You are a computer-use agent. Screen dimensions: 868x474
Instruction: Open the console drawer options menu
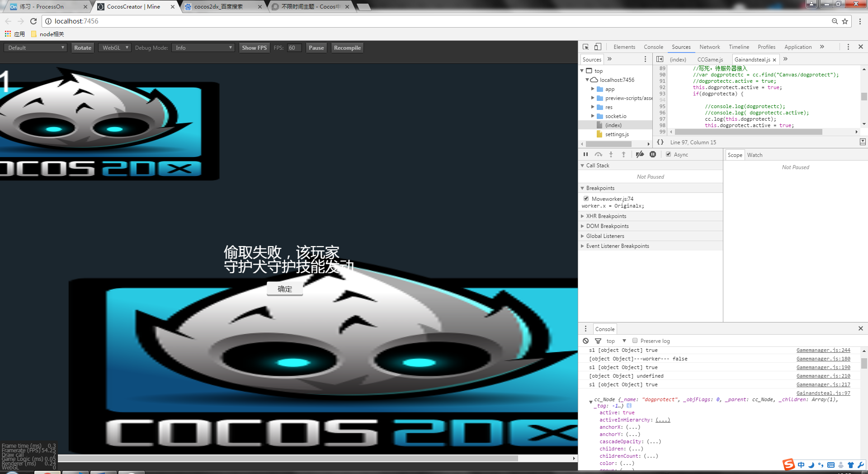pos(586,329)
